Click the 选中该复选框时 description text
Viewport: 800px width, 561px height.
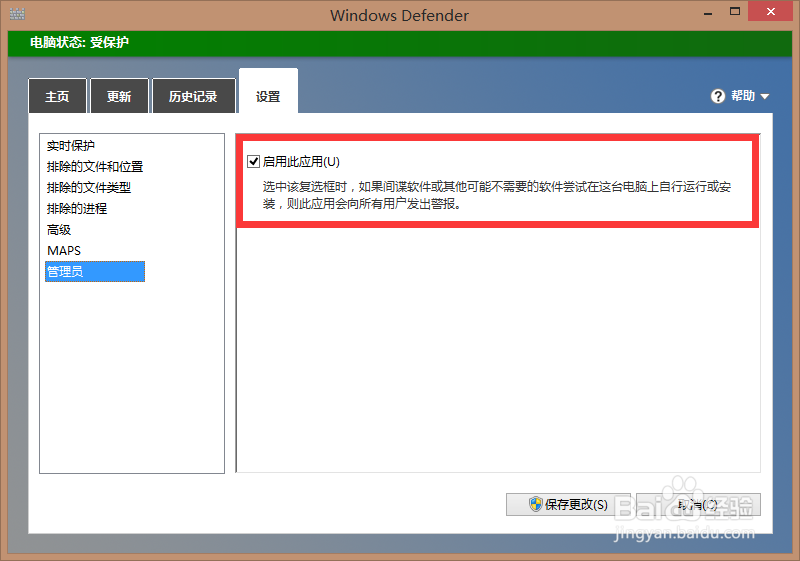coord(497,195)
